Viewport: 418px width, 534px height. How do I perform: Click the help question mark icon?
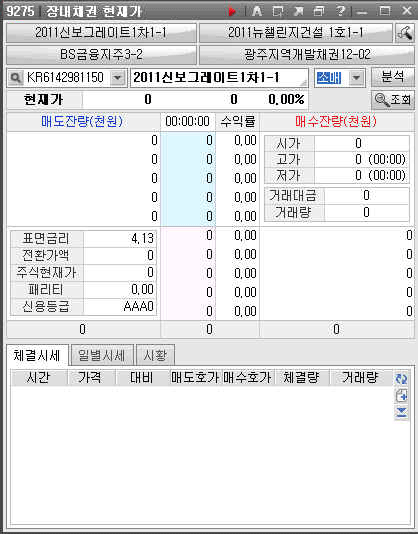click(x=340, y=11)
